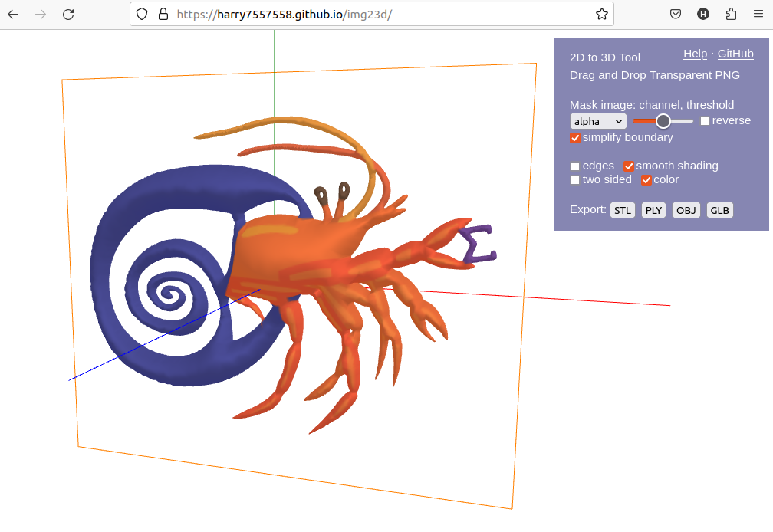This screenshot has height=532, width=773.
Task: Open the browser extensions puzzle icon
Action: [x=730, y=14]
